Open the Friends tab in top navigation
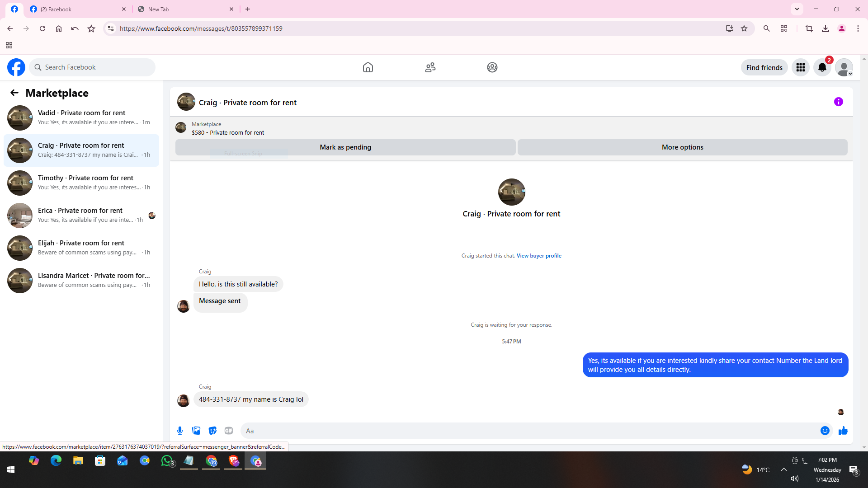The width and height of the screenshot is (868, 488). [430, 67]
